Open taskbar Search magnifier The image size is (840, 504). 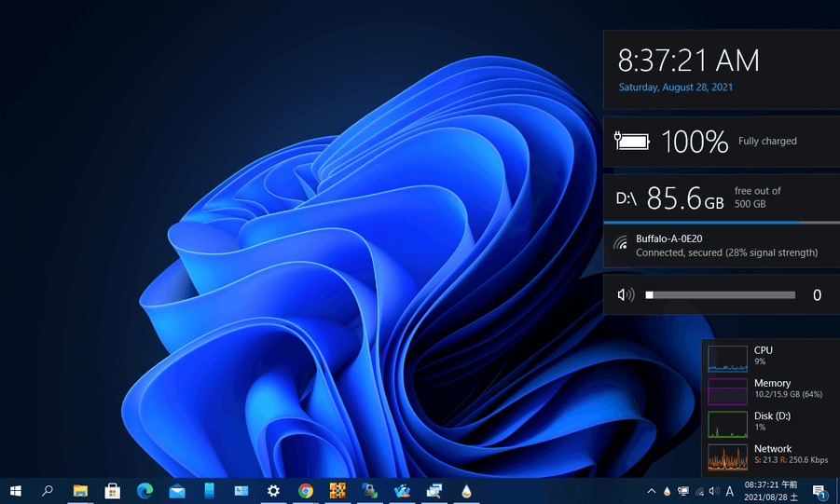pyautogui.click(x=48, y=491)
